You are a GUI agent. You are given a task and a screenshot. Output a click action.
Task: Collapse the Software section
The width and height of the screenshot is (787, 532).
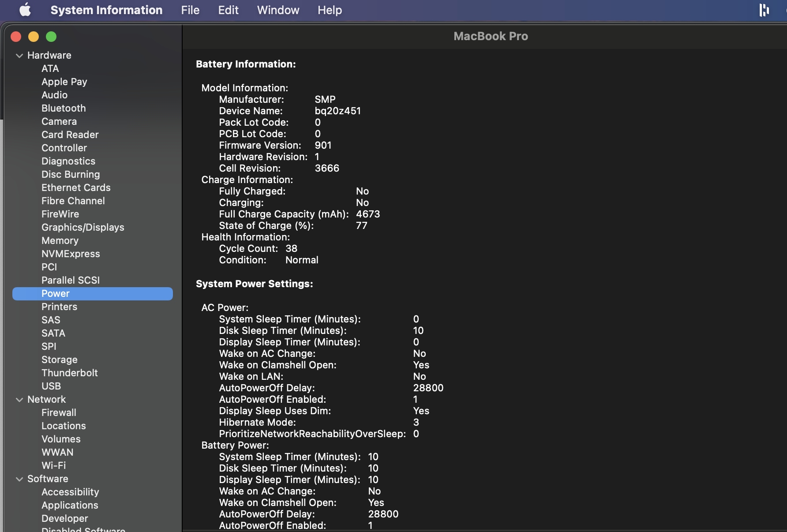pyautogui.click(x=19, y=479)
